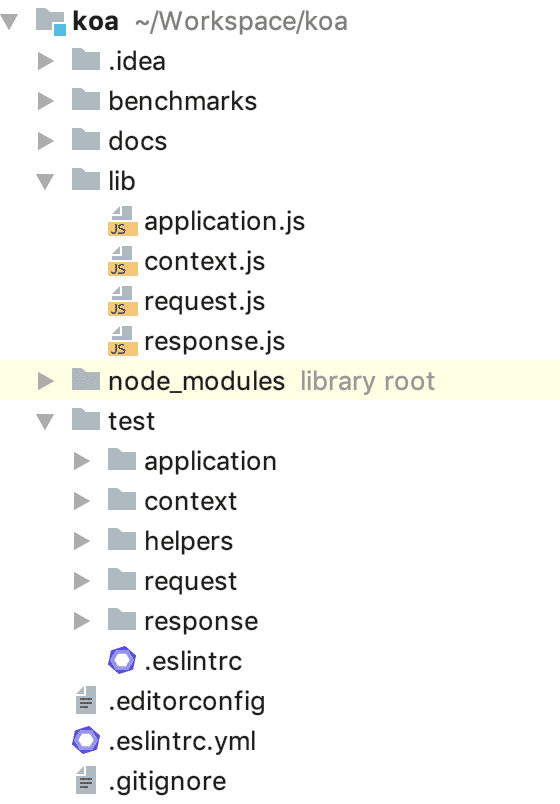Click the JS icon beside context.js
This screenshot has height=804, width=560.
point(123,261)
